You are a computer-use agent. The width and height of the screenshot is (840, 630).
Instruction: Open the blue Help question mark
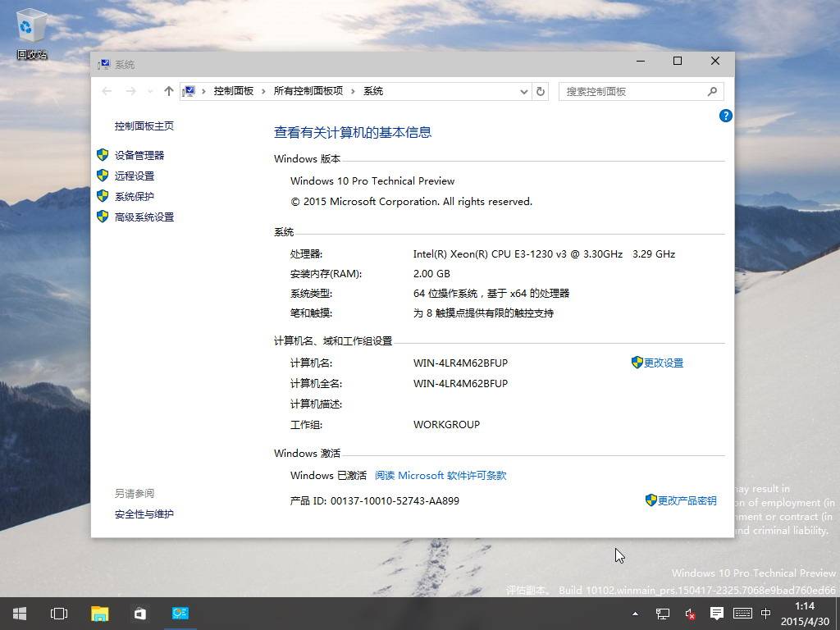click(725, 116)
